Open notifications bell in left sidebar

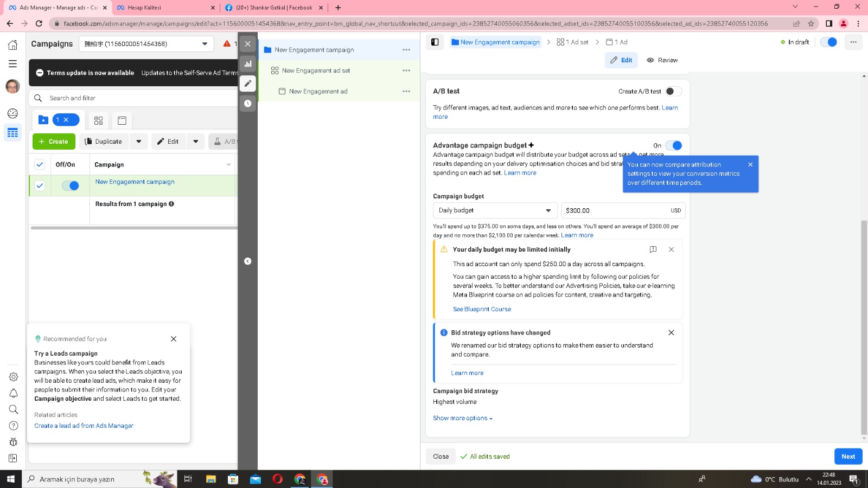[x=14, y=393]
